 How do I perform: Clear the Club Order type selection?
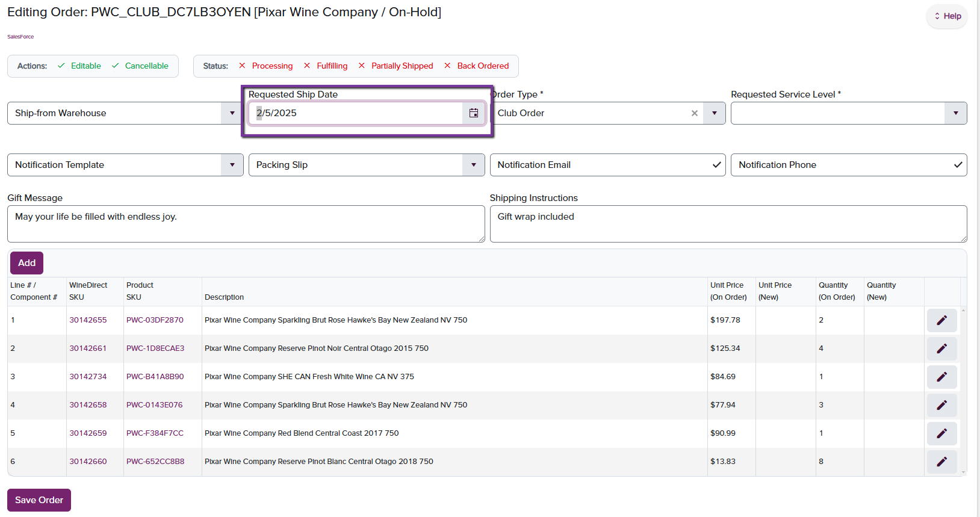pyautogui.click(x=695, y=113)
